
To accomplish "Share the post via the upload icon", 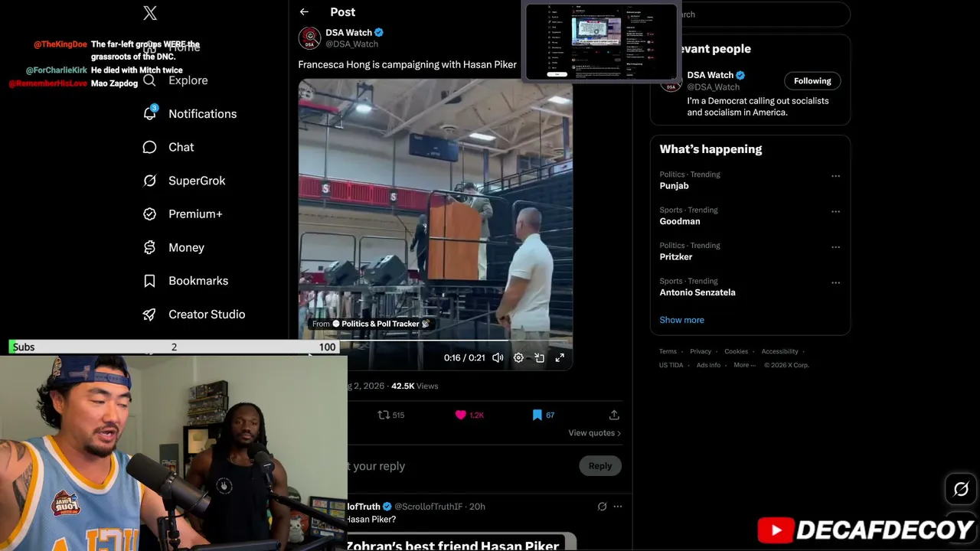I will [x=614, y=415].
